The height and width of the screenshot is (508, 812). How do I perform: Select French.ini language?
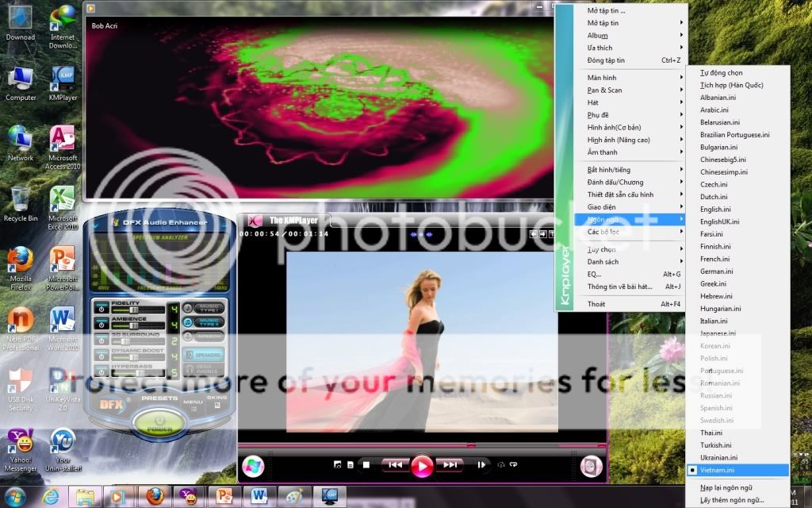[737, 260]
